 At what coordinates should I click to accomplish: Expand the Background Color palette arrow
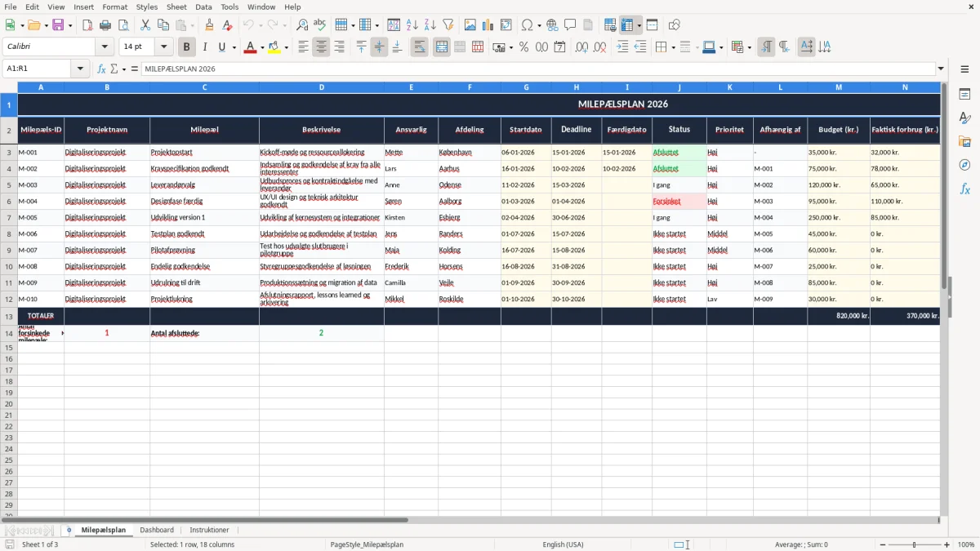(287, 47)
